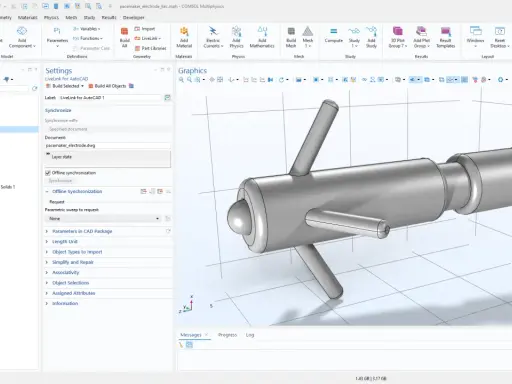Expand the Information section
512x384 pixels.
tap(65, 303)
